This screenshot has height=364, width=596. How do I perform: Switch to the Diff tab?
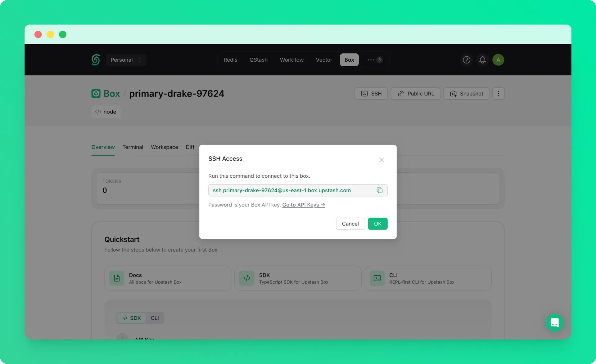190,147
